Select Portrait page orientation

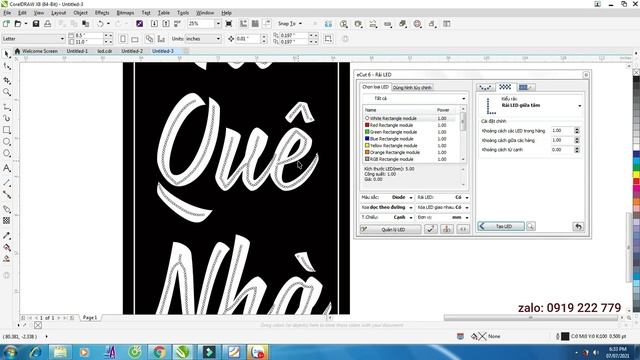[x=123, y=39]
